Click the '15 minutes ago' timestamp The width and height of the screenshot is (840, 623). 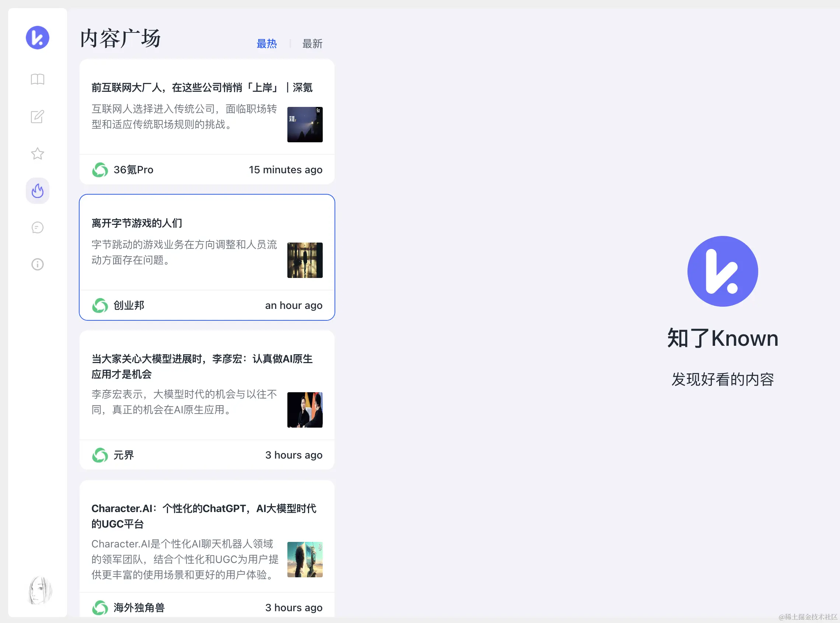click(x=286, y=170)
